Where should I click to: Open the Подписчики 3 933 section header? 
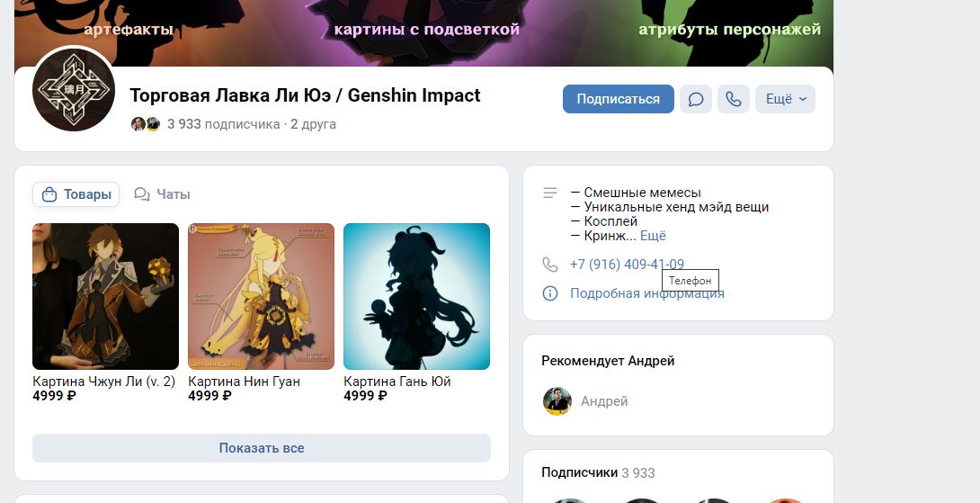click(598, 473)
